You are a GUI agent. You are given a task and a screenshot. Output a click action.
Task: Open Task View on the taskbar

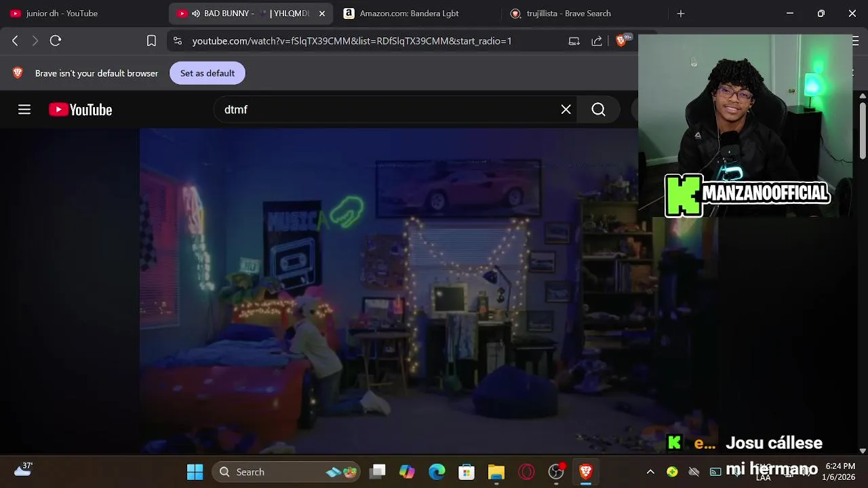[x=378, y=472]
